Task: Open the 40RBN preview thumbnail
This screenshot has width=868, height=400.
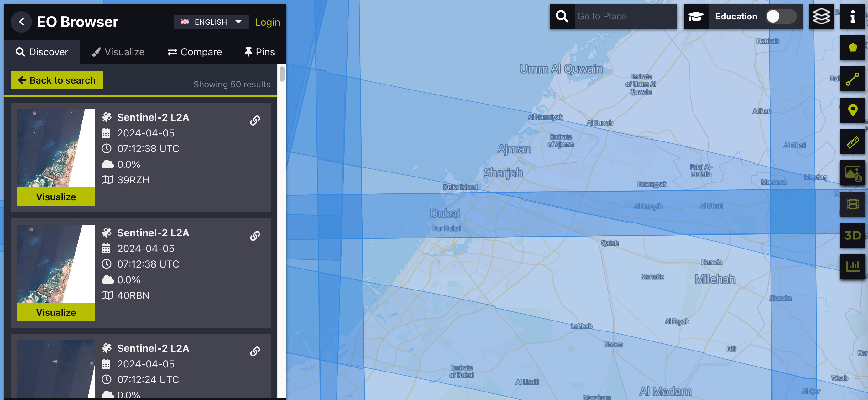Action: click(x=56, y=264)
